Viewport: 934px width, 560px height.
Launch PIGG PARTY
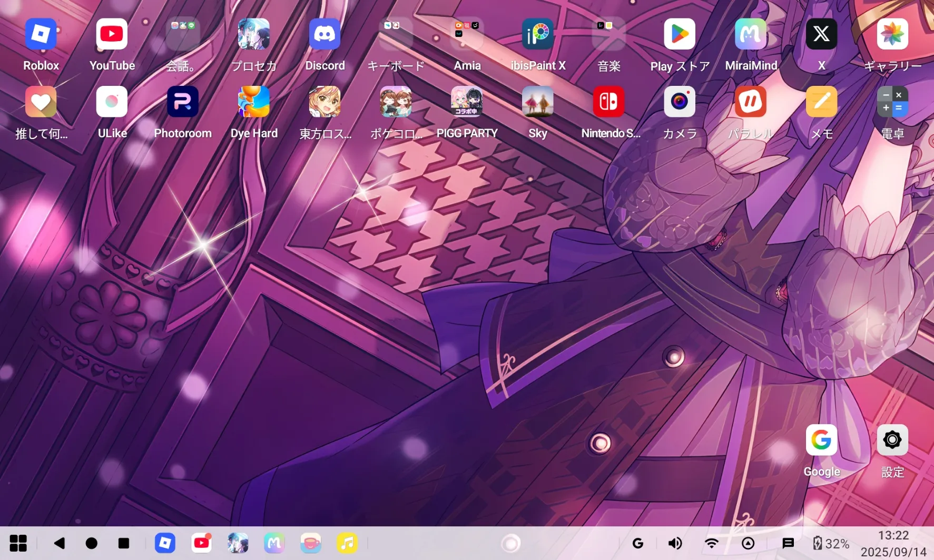[x=467, y=102]
